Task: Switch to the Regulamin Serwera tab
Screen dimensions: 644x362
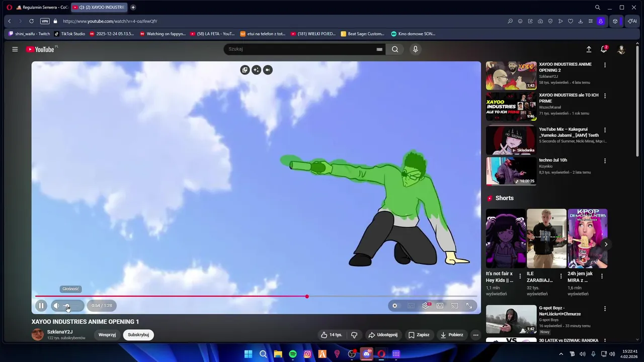Action: point(42,8)
